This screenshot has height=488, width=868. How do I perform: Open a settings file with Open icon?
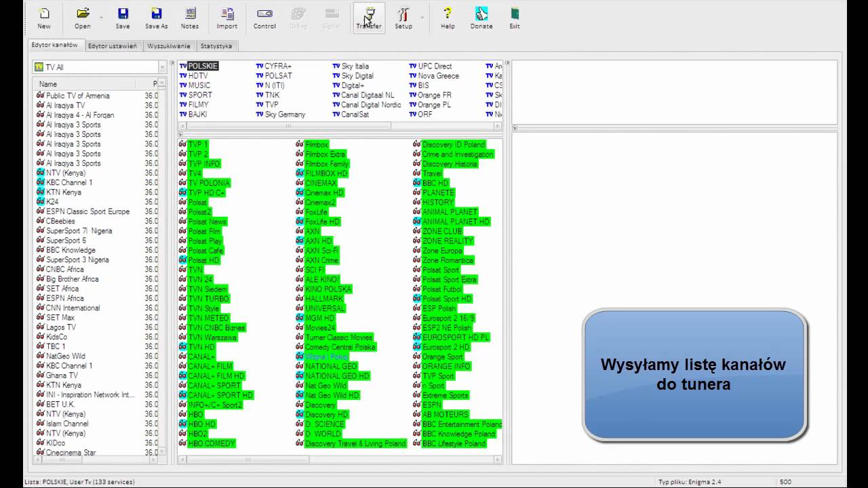click(83, 18)
